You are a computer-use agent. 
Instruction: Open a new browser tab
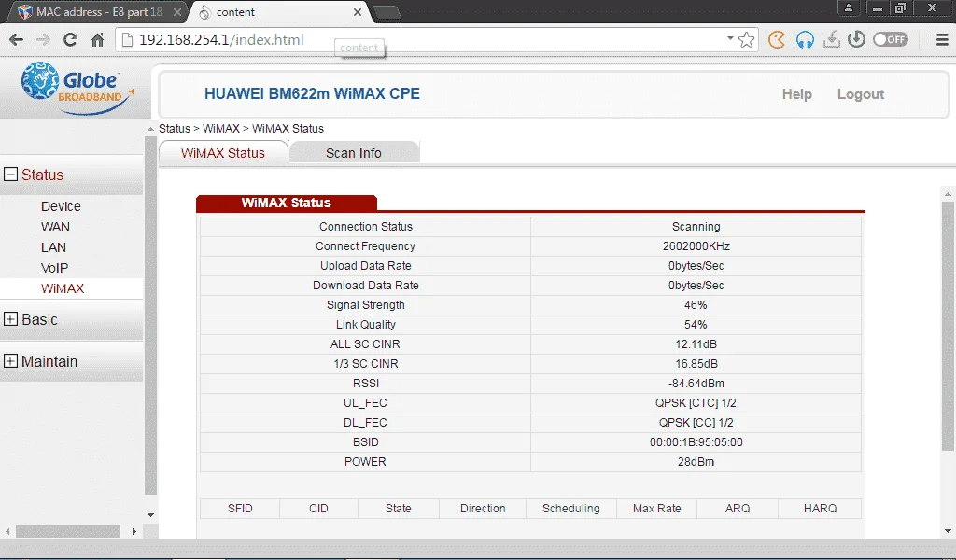pyautogui.click(x=387, y=12)
